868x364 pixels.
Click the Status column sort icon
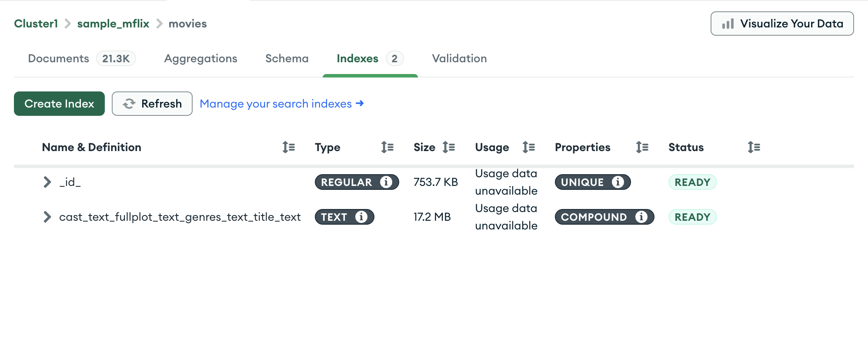click(x=754, y=147)
